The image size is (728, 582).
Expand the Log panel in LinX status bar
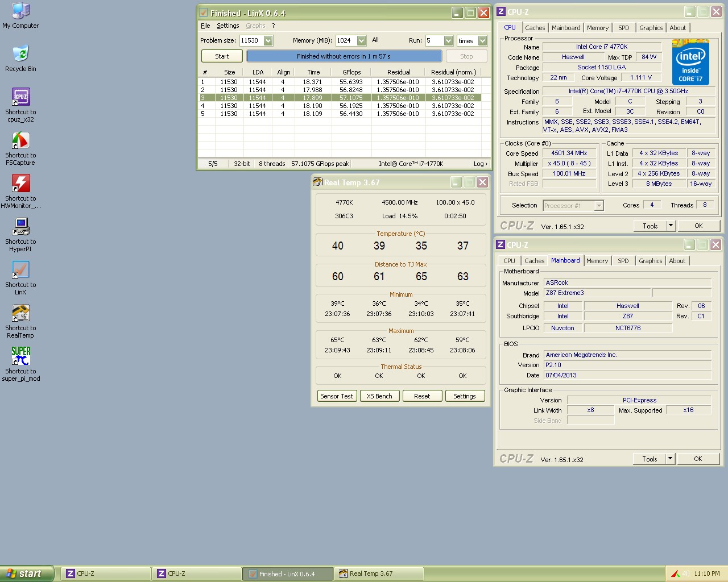481,164
